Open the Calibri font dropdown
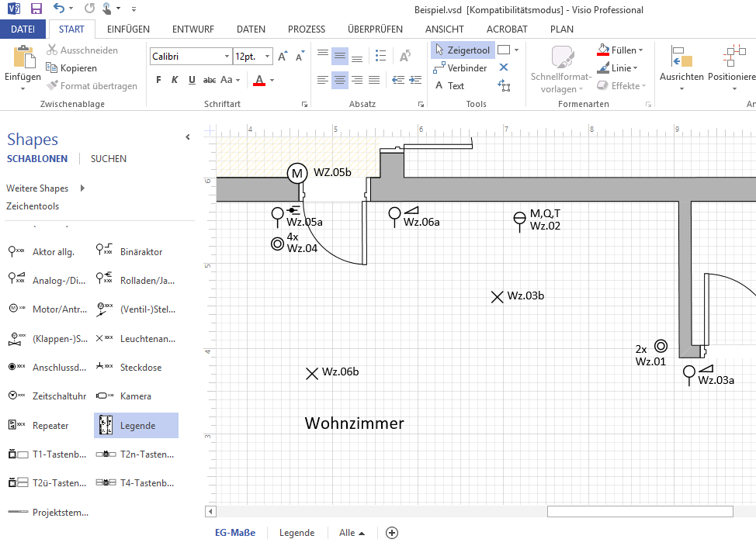This screenshot has width=756, height=546. [228, 56]
